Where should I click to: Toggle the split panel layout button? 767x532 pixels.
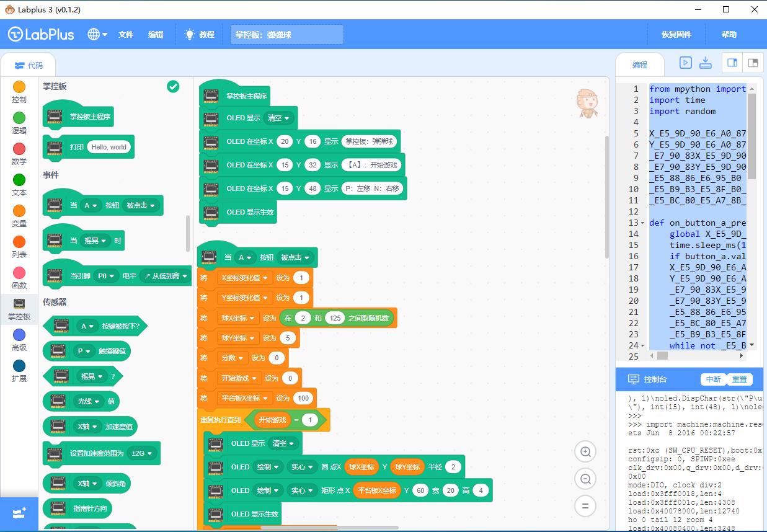[753, 63]
